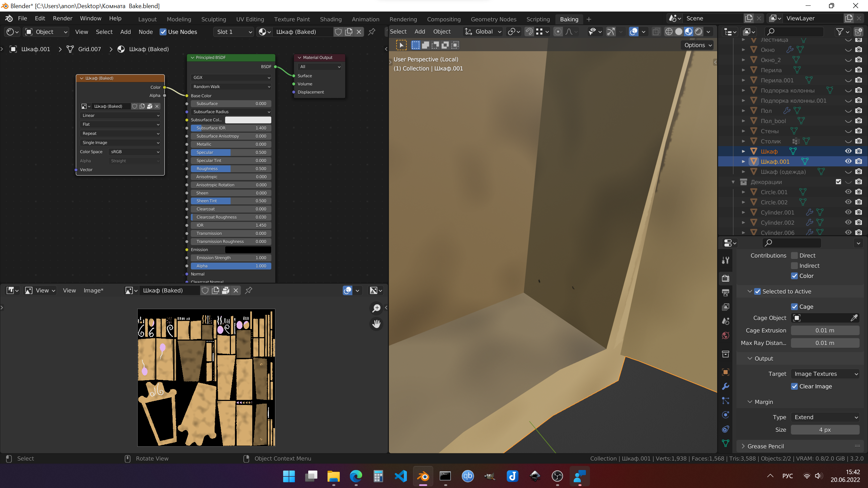Pick cage object with eyedropper icon
This screenshot has width=868, height=488.
[854, 318]
